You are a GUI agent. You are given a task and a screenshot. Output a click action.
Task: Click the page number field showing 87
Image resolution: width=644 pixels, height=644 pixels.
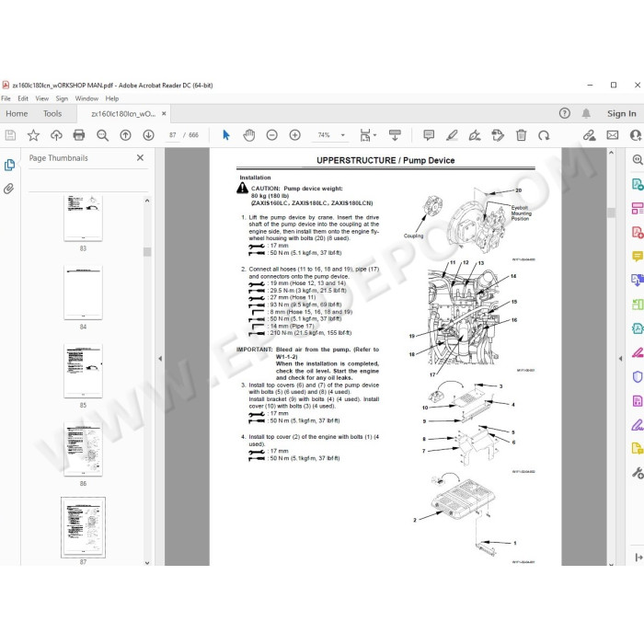(173, 135)
